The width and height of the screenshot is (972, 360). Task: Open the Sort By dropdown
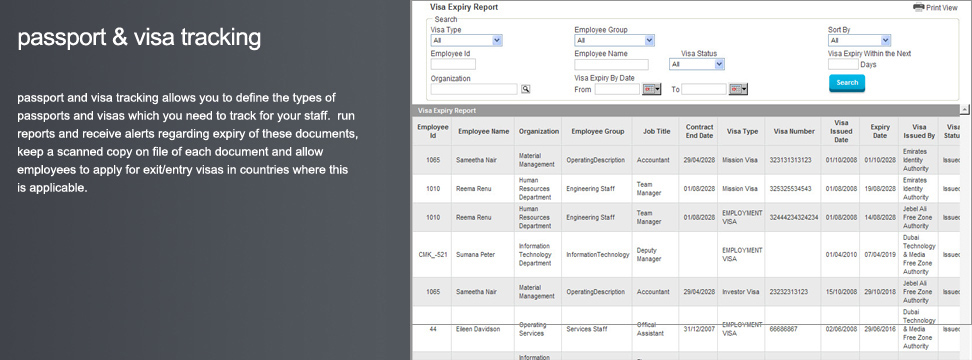(859, 40)
